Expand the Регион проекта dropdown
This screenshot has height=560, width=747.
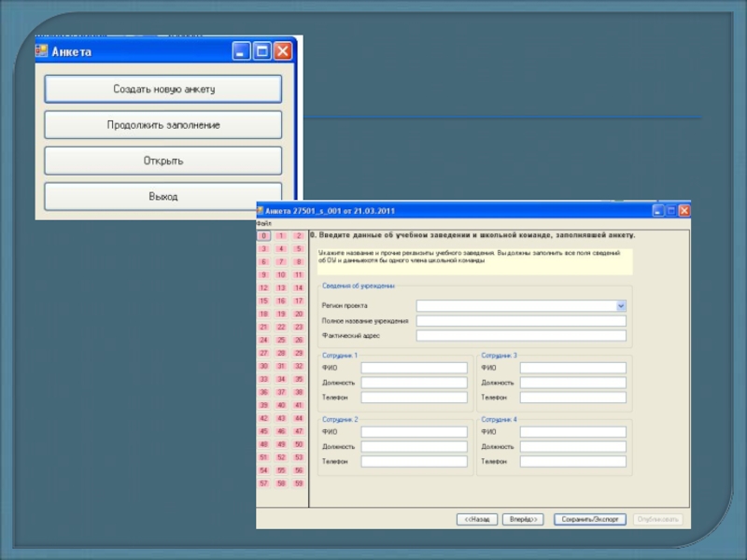620,305
